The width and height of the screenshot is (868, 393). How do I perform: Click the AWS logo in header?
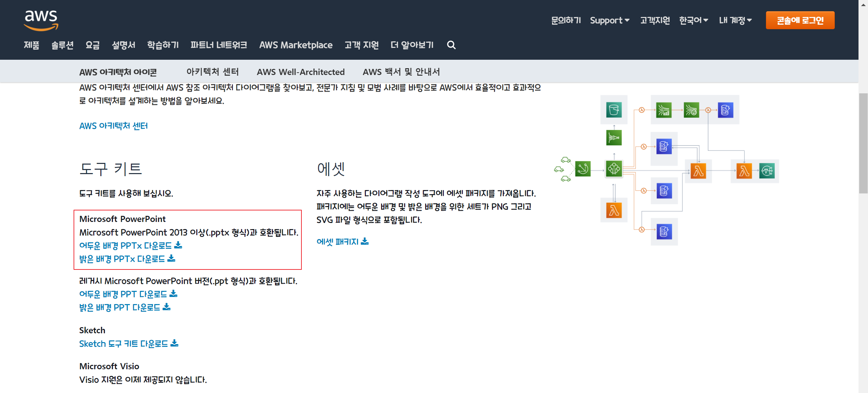click(41, 20)
